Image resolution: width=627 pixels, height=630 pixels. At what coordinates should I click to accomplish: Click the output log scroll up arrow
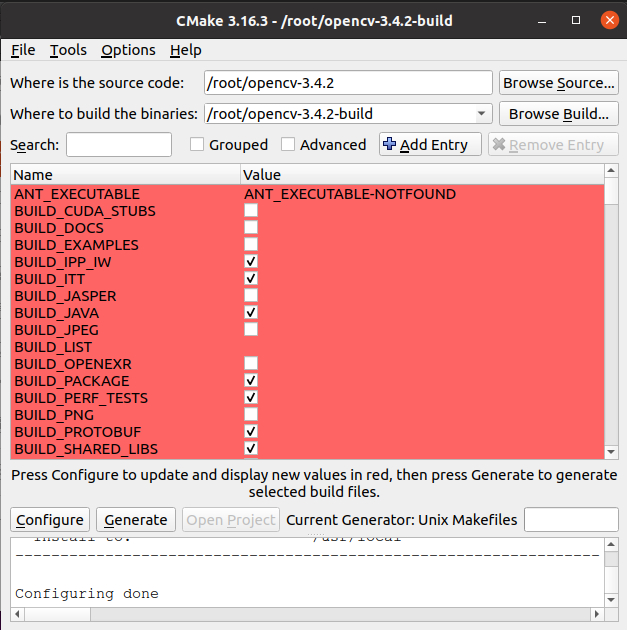[611, 545]
